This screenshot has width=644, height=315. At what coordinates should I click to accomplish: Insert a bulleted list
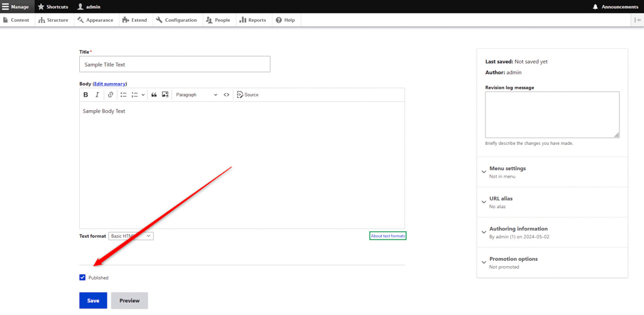123,95
